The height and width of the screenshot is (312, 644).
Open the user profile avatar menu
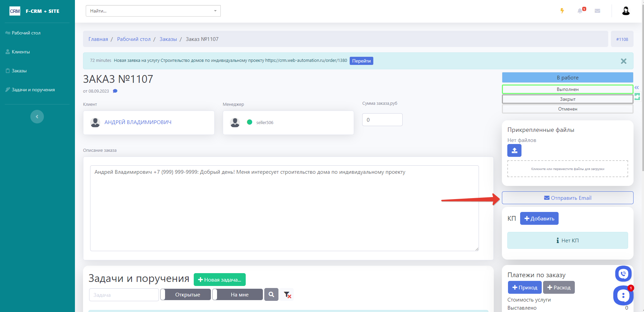[625, 11]
